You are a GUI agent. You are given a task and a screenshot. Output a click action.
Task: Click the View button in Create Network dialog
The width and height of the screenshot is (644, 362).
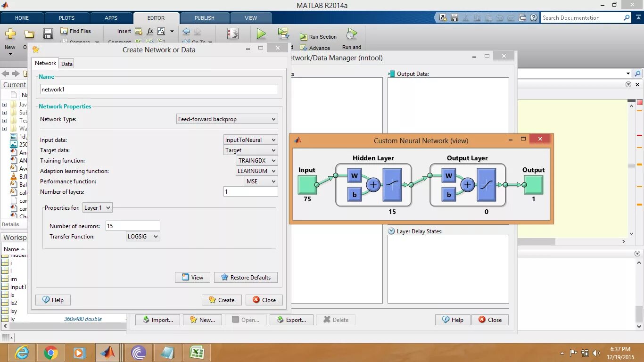click(x=192, y=277)
